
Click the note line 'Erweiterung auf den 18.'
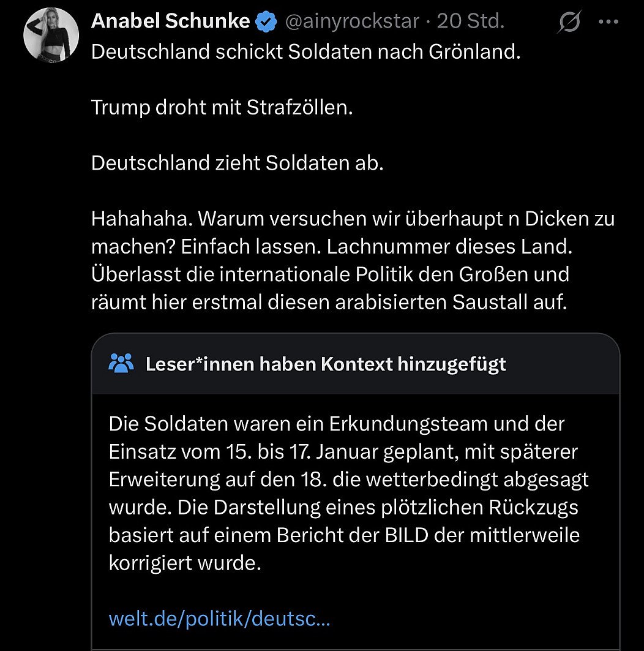[348, 479]
